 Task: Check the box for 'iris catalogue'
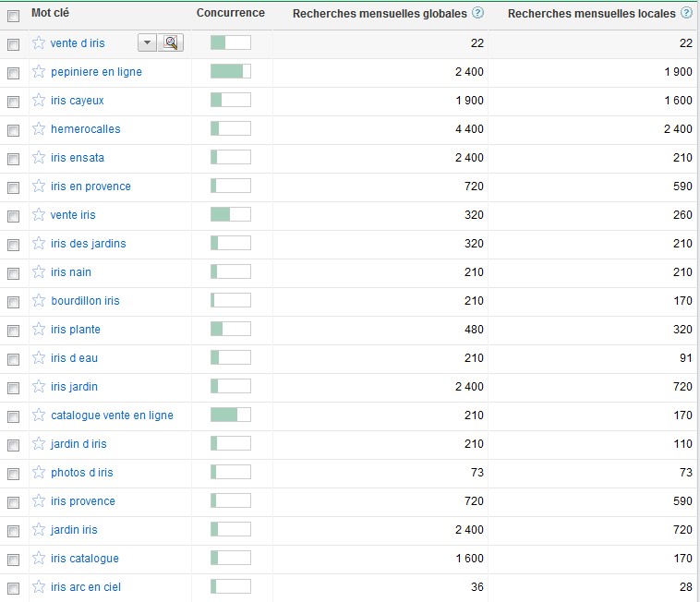14,560
